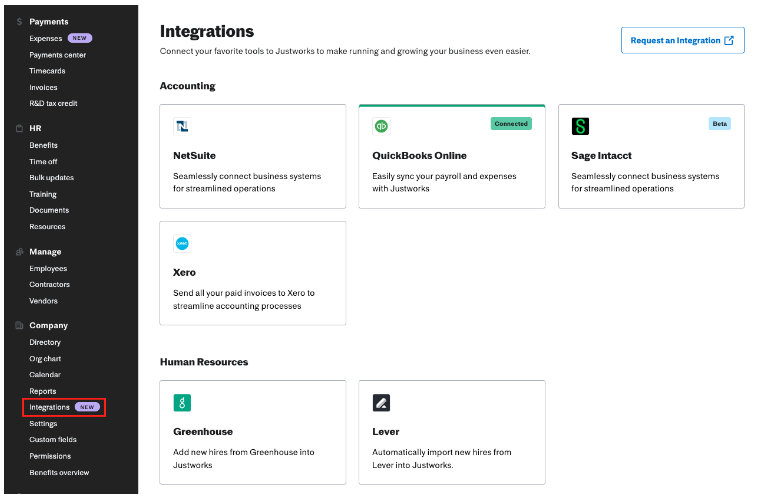This screenshot has width=757, height=498.
Task: Open R&D tax credit page
Action: pos(53,103)
